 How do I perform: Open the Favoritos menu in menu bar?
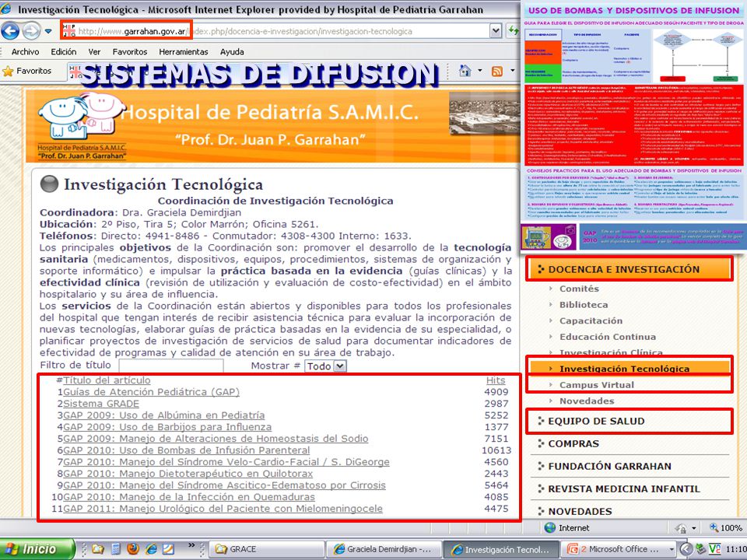click(x=130, y=52)
